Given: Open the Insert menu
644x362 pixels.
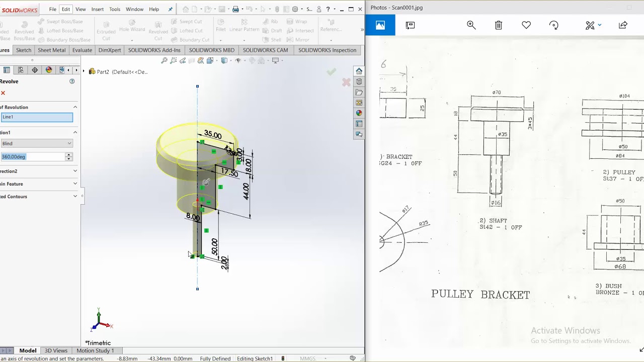Looking at the screenshot, I should (98, 9).
